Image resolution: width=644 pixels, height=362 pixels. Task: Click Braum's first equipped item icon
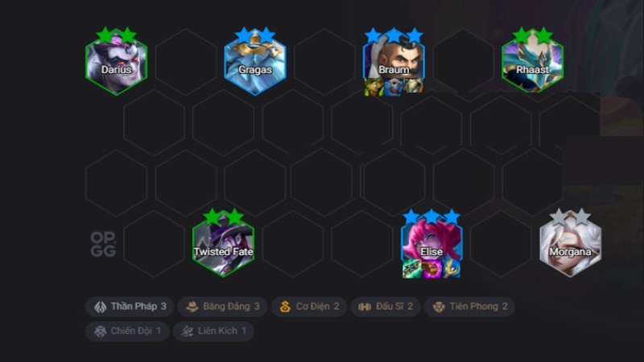(374, 87)
